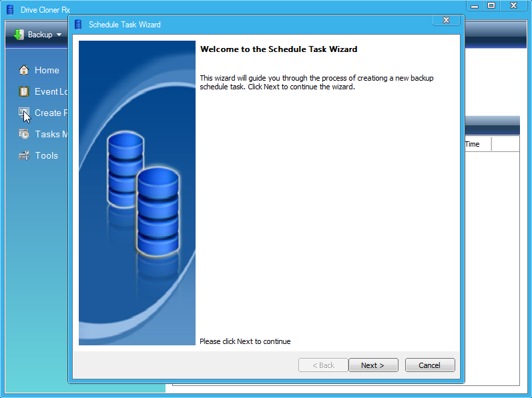Open the Tasks clock icon in the sidebar
This screenshot has height=398, width=532.
pyautogui.click(x=24, y=134)
